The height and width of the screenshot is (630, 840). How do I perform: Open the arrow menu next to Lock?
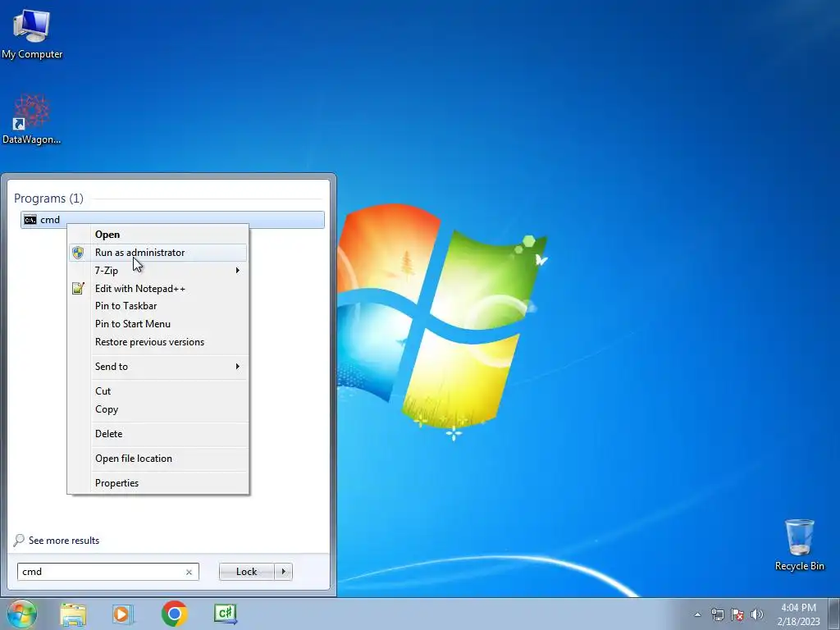click(283, 572)
